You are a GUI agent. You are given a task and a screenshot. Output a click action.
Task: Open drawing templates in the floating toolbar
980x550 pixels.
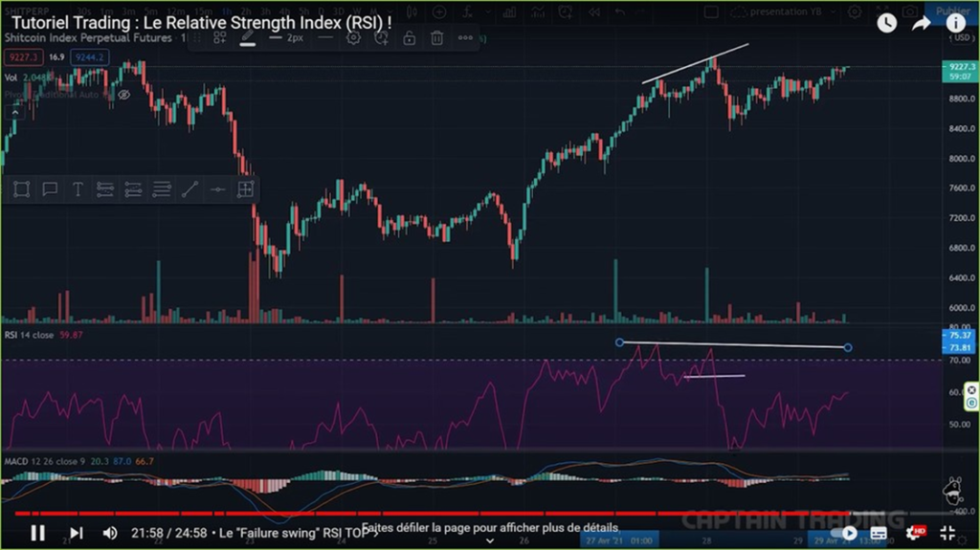[220, 38]
